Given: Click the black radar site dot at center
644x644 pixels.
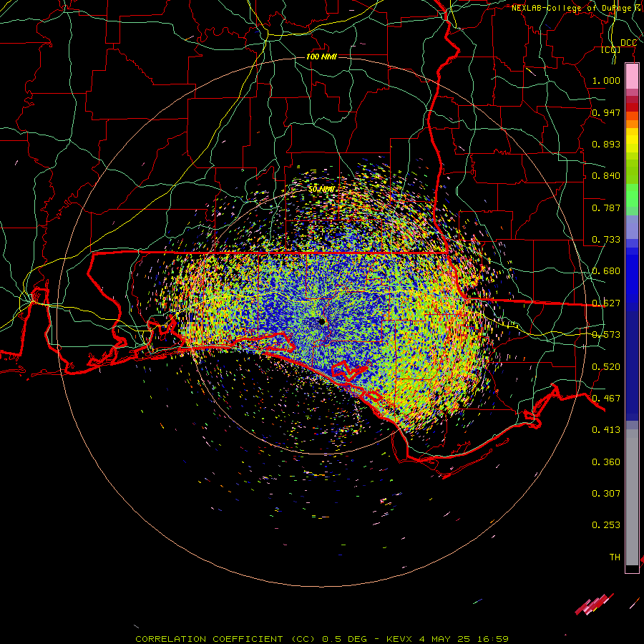Looking at the screenshot, I should point(322,321).
